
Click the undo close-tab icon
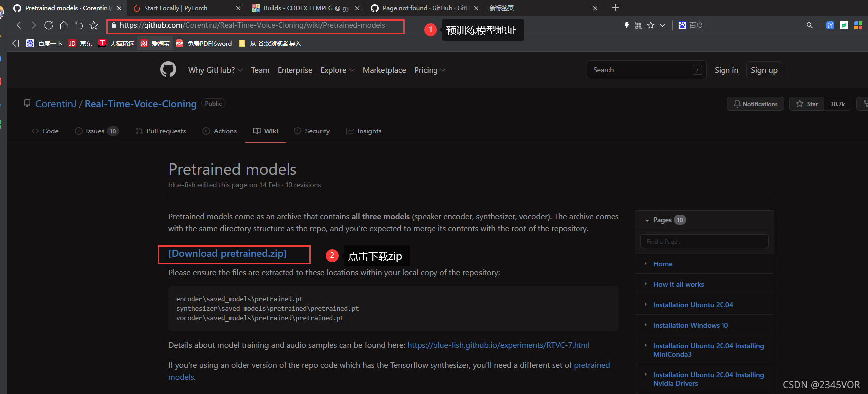pyautogui.click(x=79, y=25)
